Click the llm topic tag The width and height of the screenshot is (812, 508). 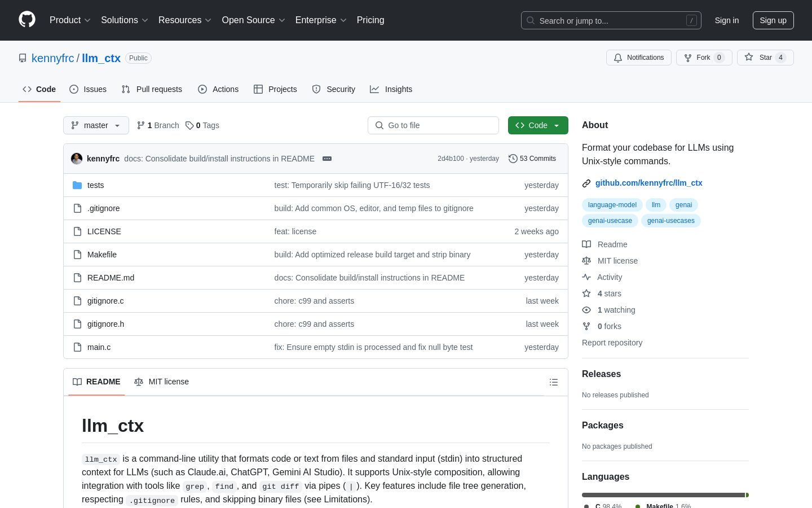click(x=656, y=205)
